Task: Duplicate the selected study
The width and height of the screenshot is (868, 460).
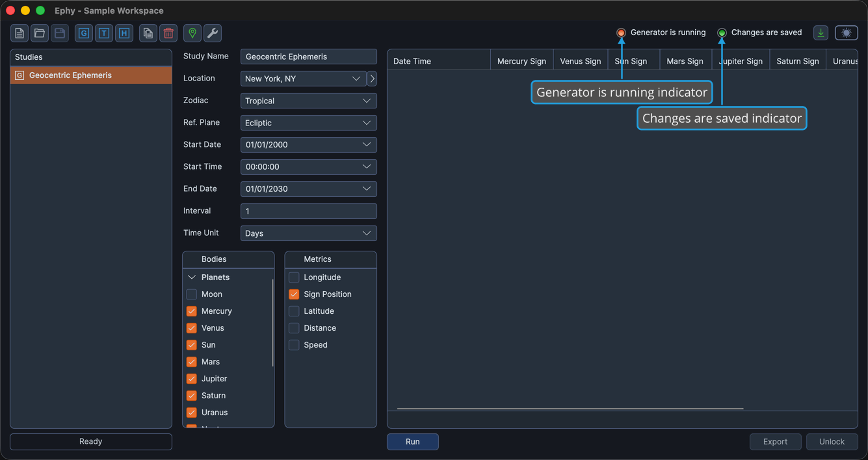Action: pos(148,33)
